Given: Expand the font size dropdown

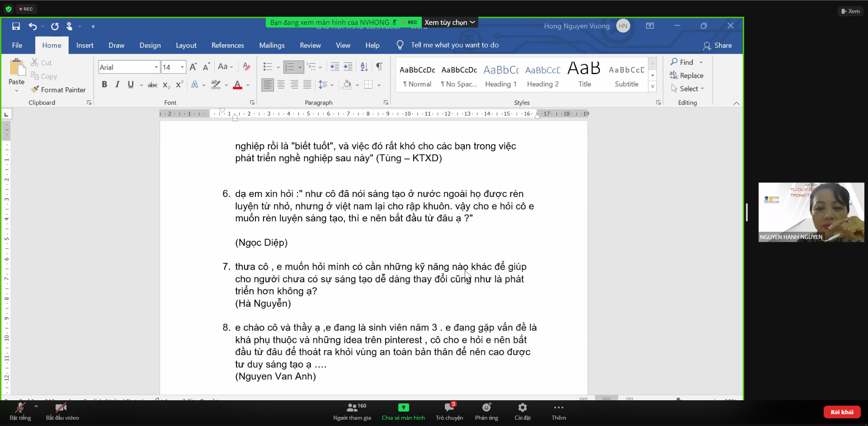Looking at the screenshot, I should pos(182,67).
